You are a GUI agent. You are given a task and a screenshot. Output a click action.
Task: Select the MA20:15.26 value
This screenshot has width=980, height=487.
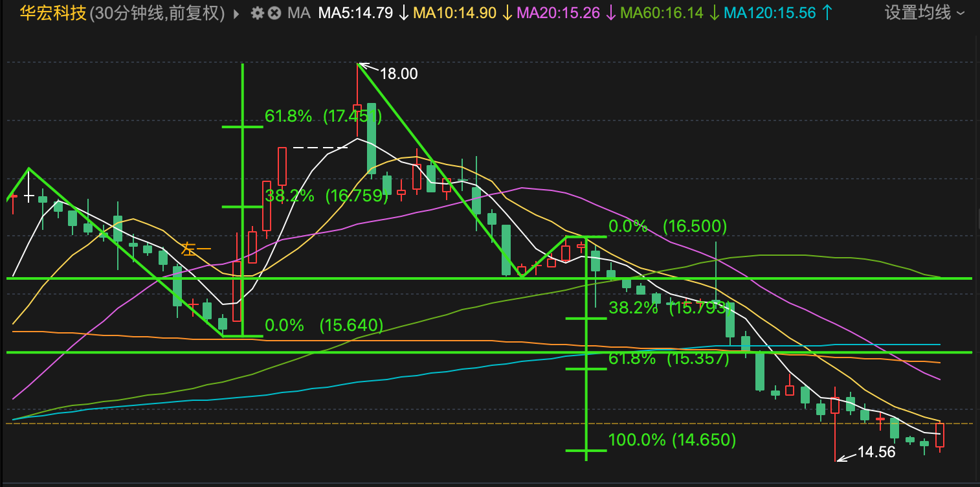tap(559, 13)
